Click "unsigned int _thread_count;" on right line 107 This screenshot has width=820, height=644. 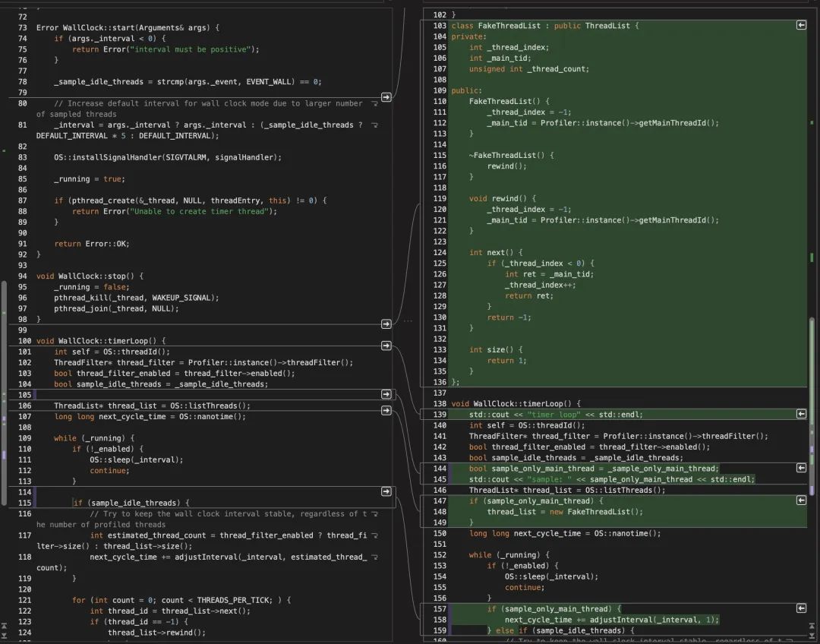[x=528, y=69]
